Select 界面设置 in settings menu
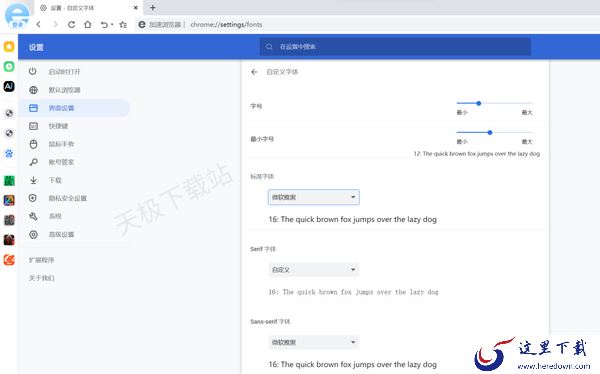 [x=75, y=108]
